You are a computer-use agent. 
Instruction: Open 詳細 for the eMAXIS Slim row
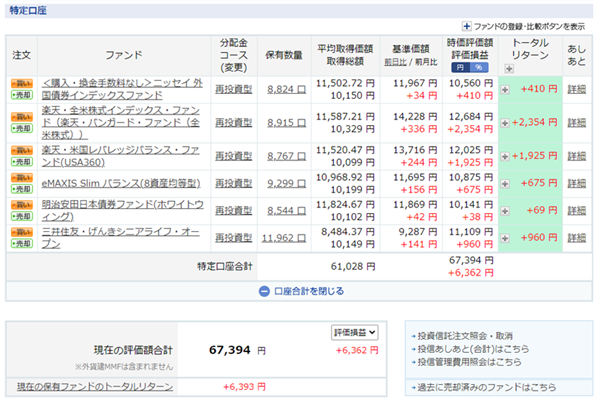(x=577, y=183)
